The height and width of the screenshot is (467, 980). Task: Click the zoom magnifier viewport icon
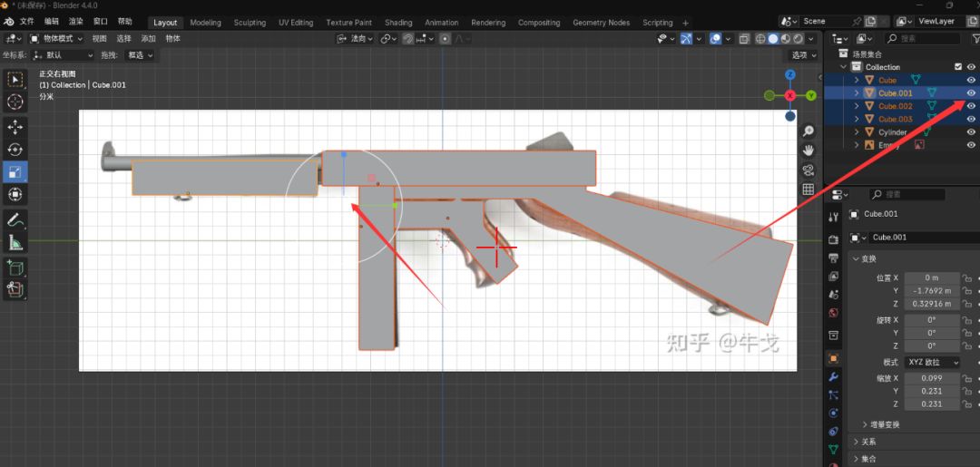[808, 131]
